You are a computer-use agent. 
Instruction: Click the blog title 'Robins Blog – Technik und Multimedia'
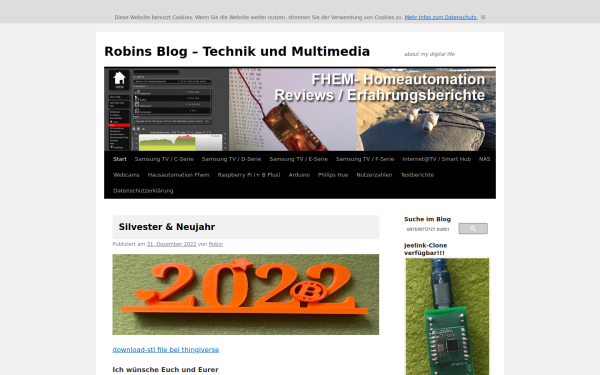(x=237, y=51)
